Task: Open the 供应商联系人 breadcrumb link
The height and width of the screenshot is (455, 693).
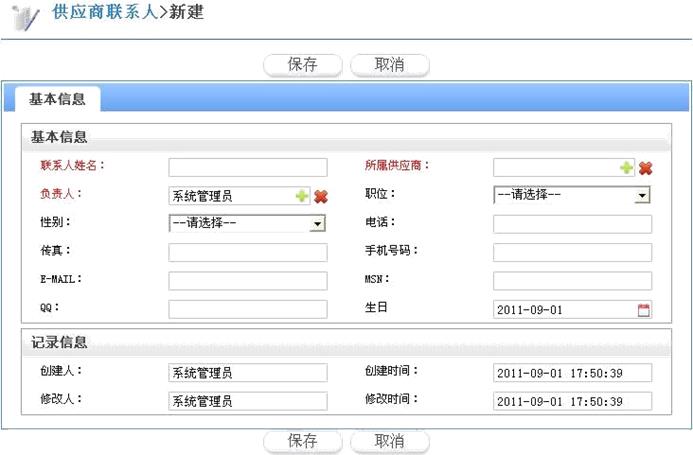Action: 105,12
